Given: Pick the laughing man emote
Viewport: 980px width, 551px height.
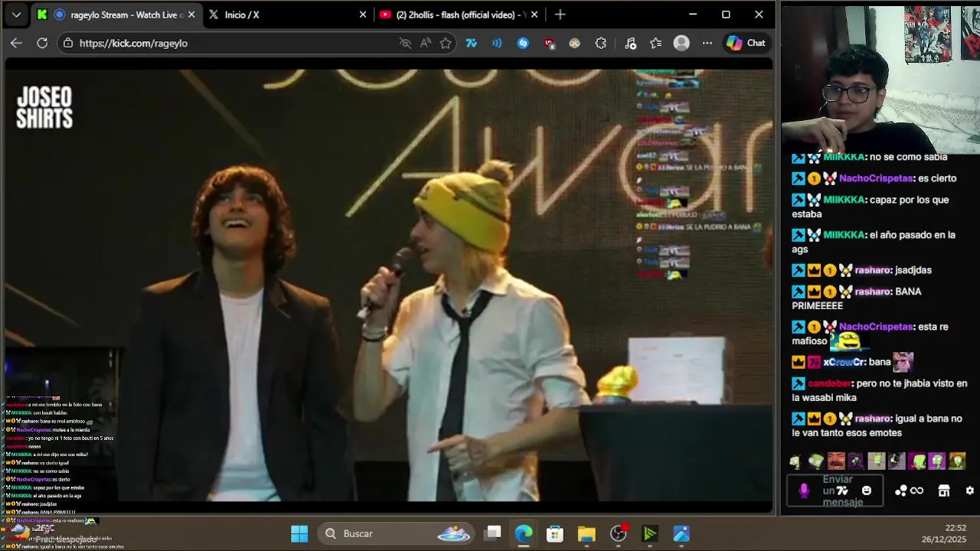Looking at the screenshot, I should pos(836,461).
